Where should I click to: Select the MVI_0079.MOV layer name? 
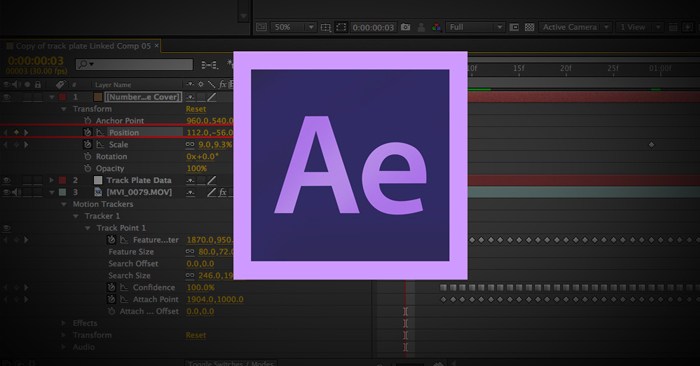click(x=139, y=192)
